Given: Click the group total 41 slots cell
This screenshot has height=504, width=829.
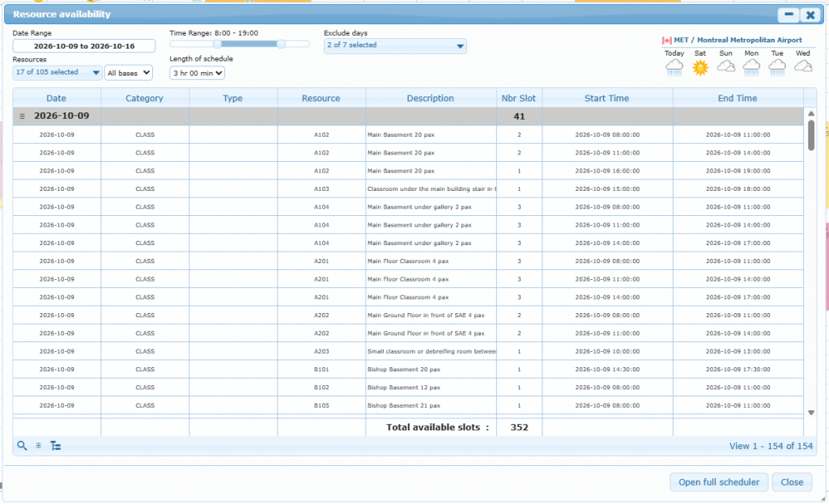Looking at the screenshot, I should (x=519, y=116).
